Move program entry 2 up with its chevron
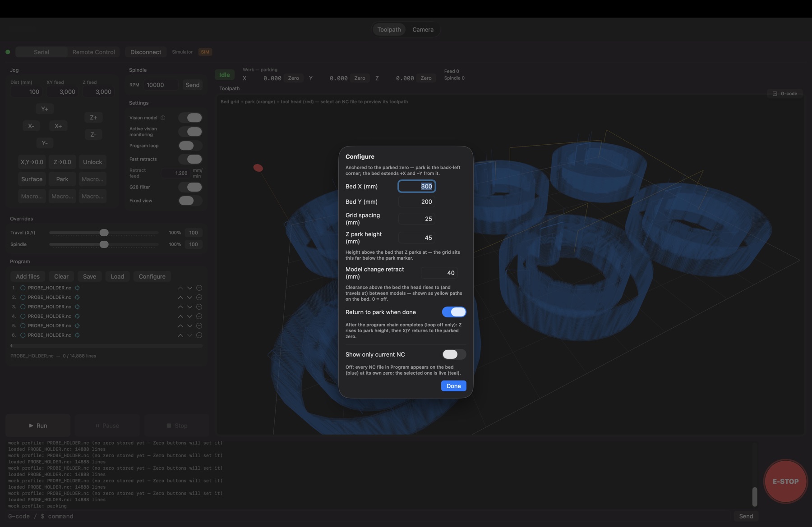812x527 pixels. pyautogui.click(x=180, y=297)
